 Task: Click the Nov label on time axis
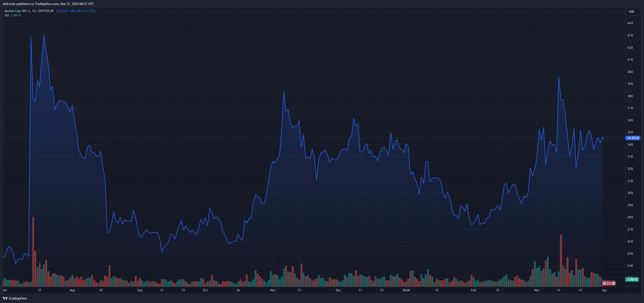pos(273,290)
